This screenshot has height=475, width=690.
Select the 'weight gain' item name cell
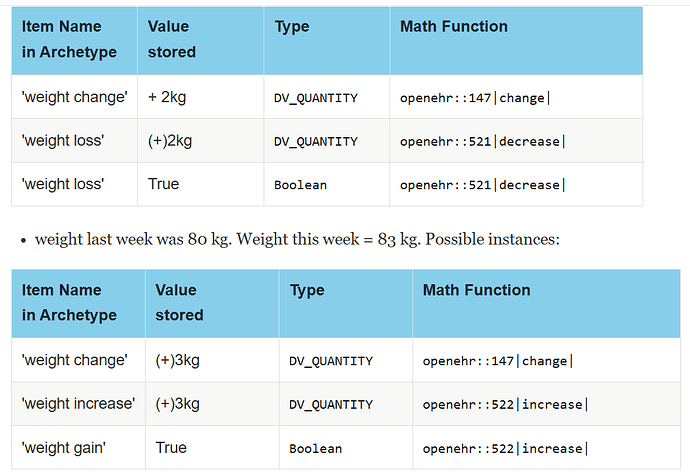pos(64,448)
